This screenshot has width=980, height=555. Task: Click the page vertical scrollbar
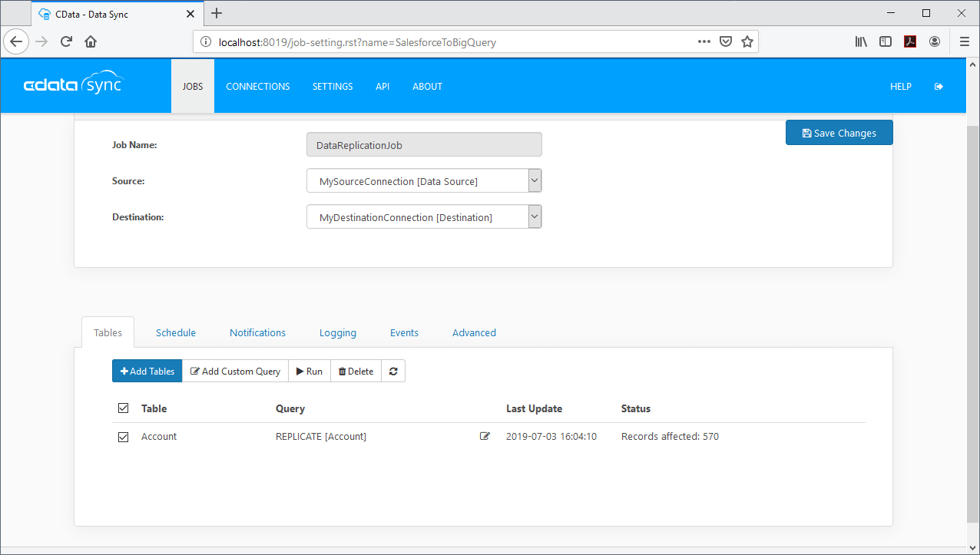[972, 322]
